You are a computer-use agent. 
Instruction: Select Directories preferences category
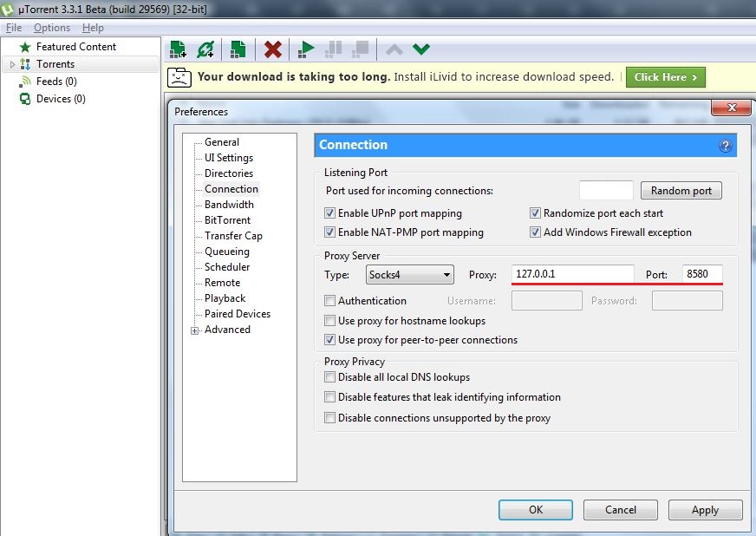[x=229, y=173]
